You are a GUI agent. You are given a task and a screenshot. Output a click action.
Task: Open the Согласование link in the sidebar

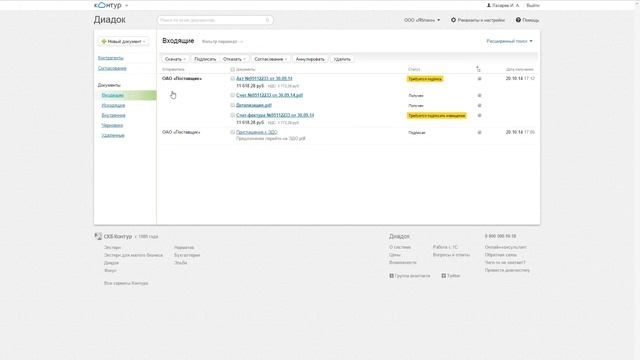coord(112,68)
